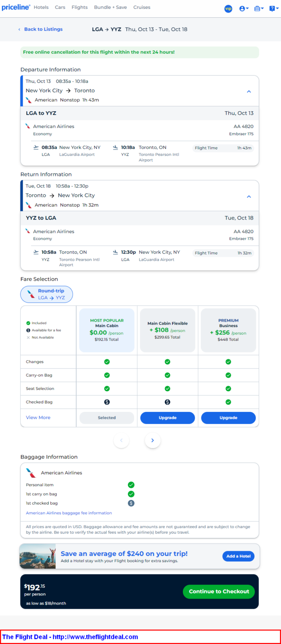Click Changes checkmark for Main Cabin
The width and height of the screenshot is (281, 644).
107,362
